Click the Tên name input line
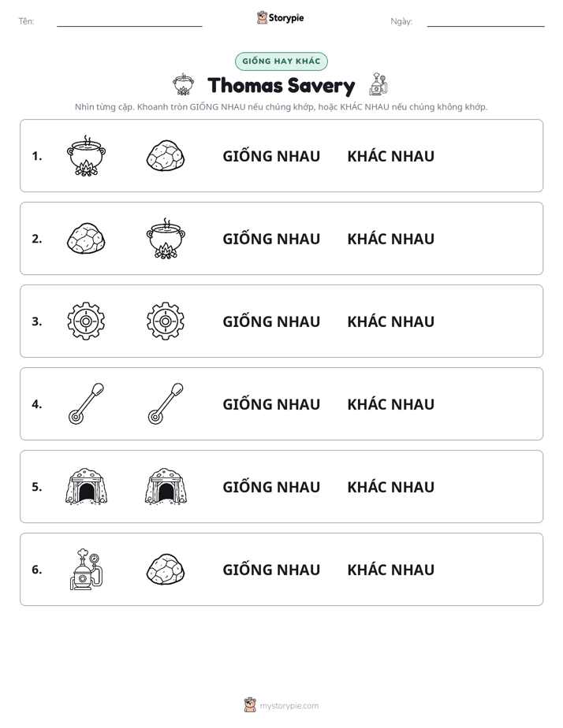 129,22
